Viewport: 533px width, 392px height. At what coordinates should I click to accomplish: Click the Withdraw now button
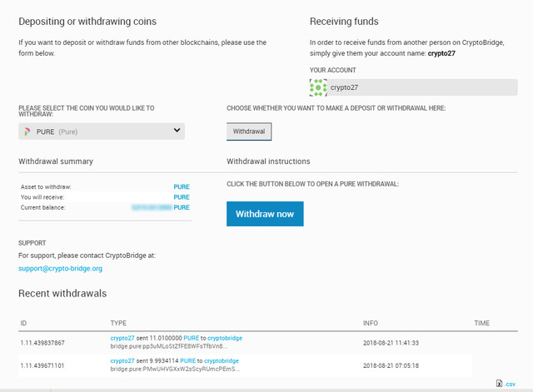265,214
